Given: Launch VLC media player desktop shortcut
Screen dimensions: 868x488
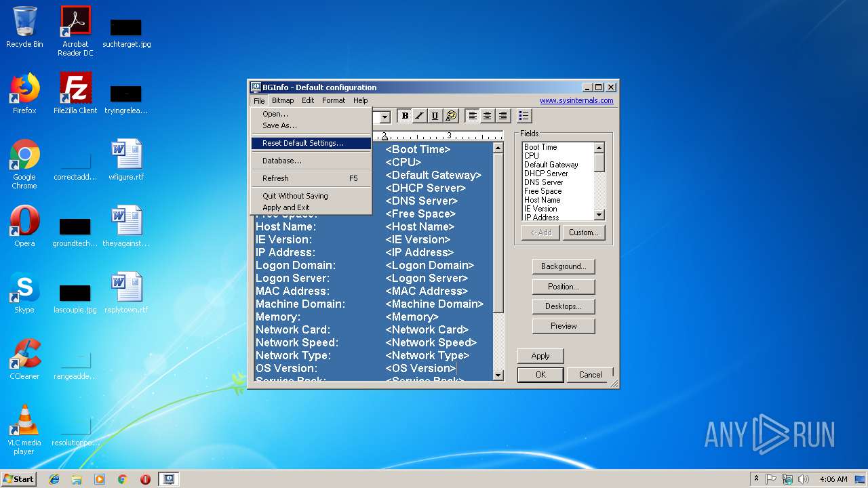Looking at the screenshot, I should click(x=24, y=430).
